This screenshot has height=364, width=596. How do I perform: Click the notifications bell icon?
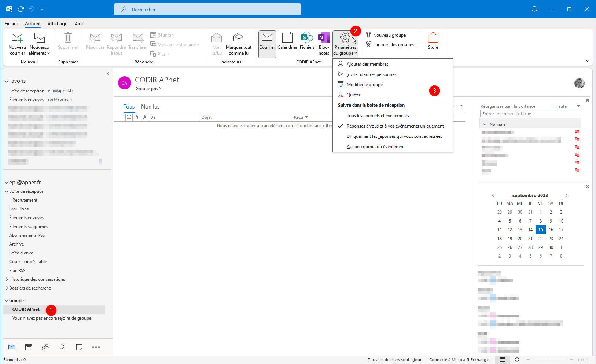(x=534, y=9)
